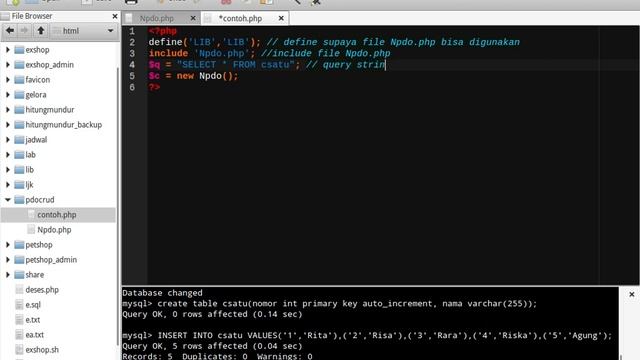Go forward in the file browser

[24, 31]
